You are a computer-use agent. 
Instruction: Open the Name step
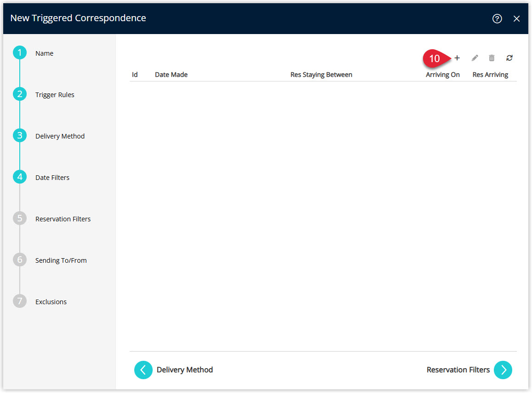[45, 53]
